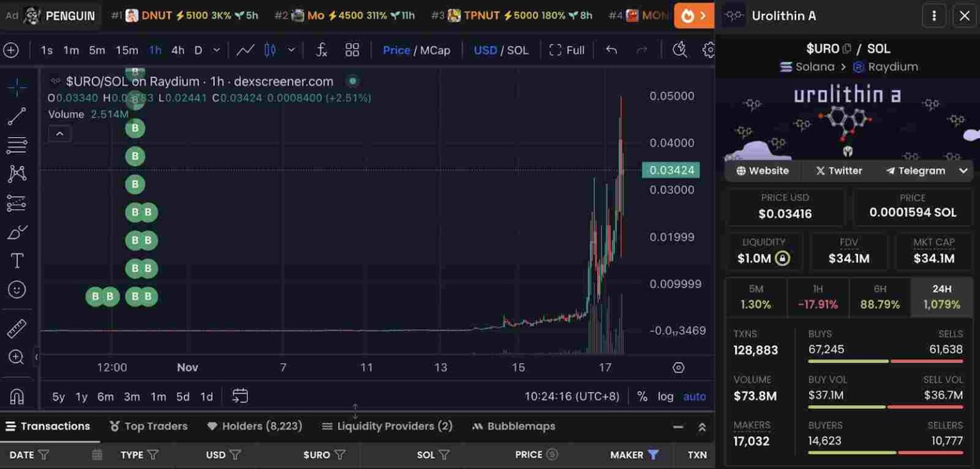Expand the more timeframes dropdown
This screenshot has width=980, height=469.
pyautogui.click(x=216, y=50)
